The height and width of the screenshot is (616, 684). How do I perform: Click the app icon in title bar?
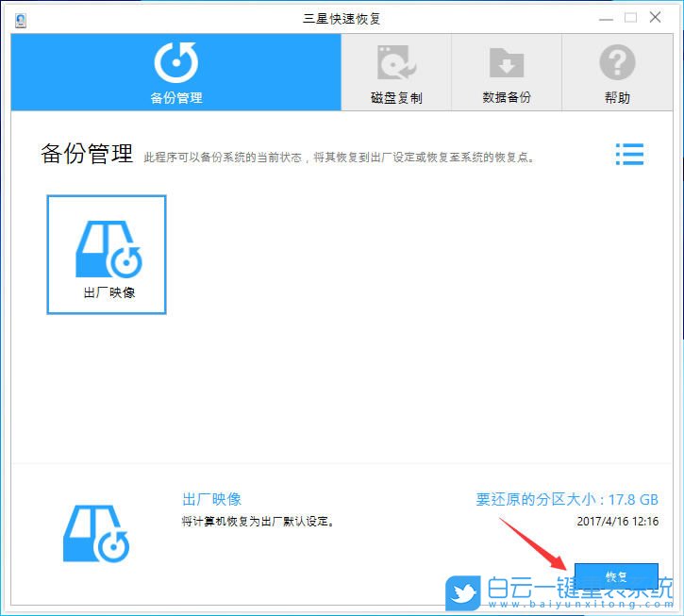click(21, 20)
